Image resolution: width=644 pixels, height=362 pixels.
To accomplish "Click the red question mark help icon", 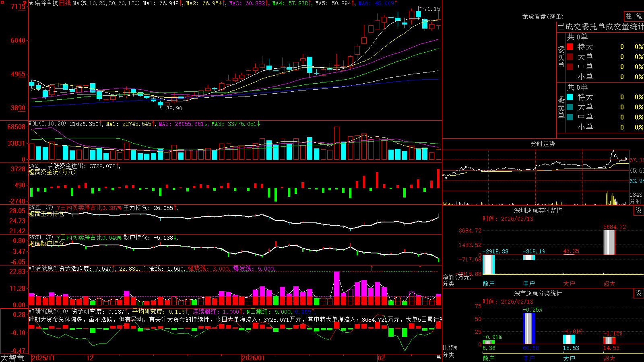I will [25, 3].
